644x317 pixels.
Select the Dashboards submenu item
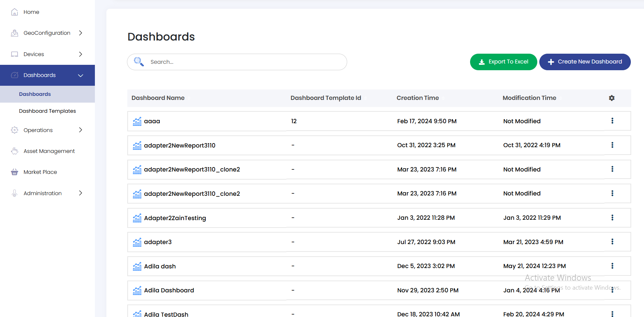(x=35, y=94)
